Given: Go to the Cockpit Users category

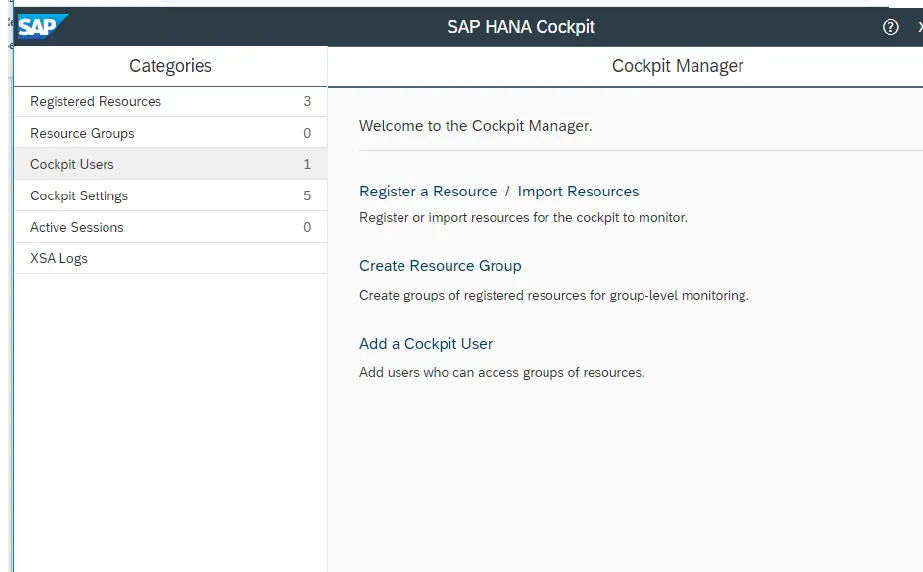Looking at the screenshot, I should 72,164.
